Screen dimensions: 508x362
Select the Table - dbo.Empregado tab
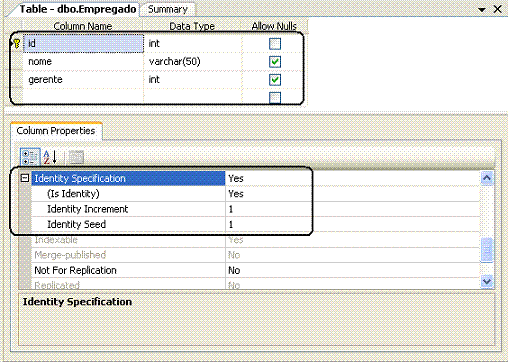point(78,9)
